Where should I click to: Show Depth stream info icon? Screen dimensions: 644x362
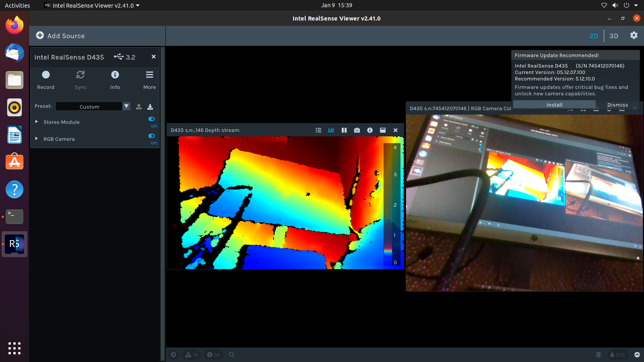tap(370, 130)
